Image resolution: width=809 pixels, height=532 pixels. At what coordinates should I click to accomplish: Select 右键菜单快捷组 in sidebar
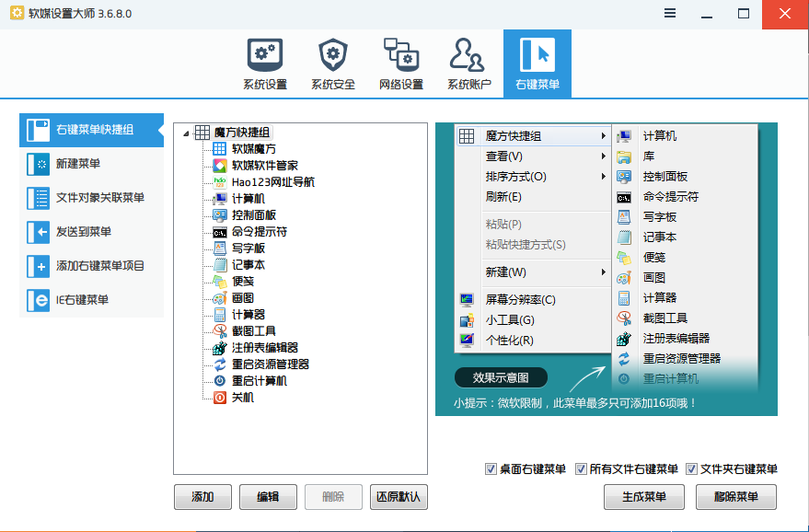(x=91, y=130)
